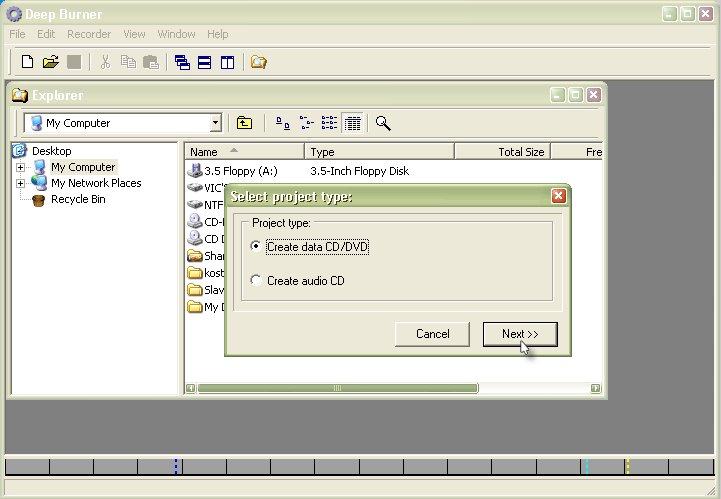Click the magnifier Search icon in Explorer

383,123
